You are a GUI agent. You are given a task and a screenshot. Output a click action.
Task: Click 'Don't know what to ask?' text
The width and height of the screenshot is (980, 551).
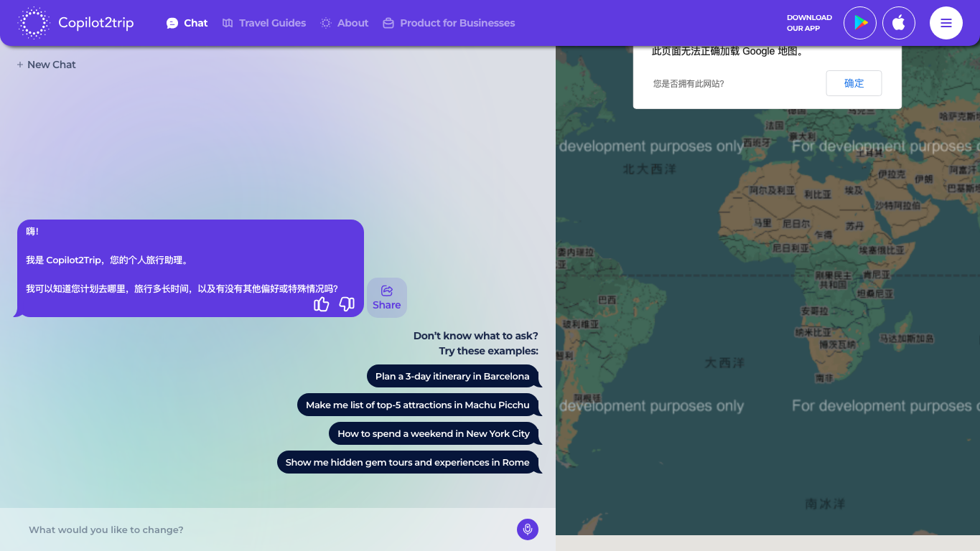pyautogui.click(x=475, y=336)
